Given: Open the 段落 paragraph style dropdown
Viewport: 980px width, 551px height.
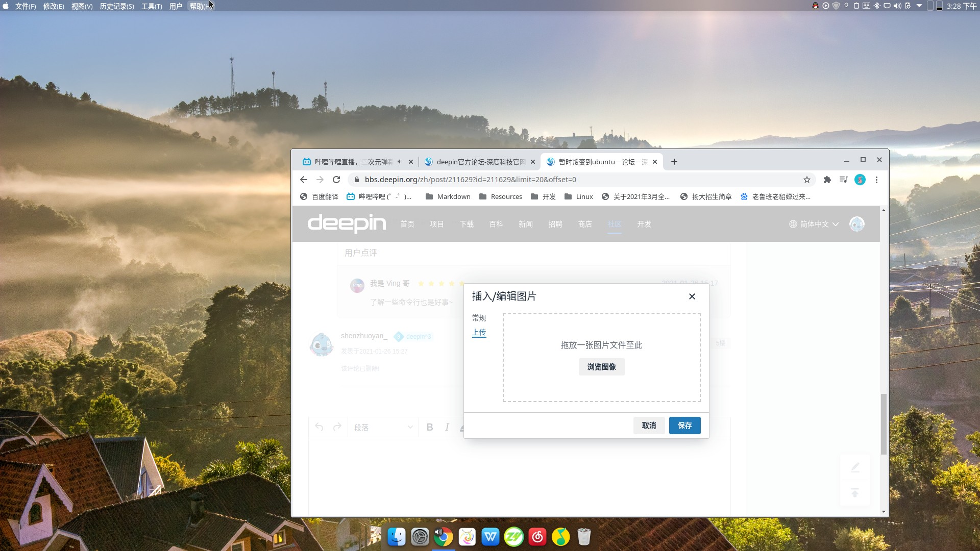Looking at the screenshot, I should pyautogui.click(x=383, y=428).
